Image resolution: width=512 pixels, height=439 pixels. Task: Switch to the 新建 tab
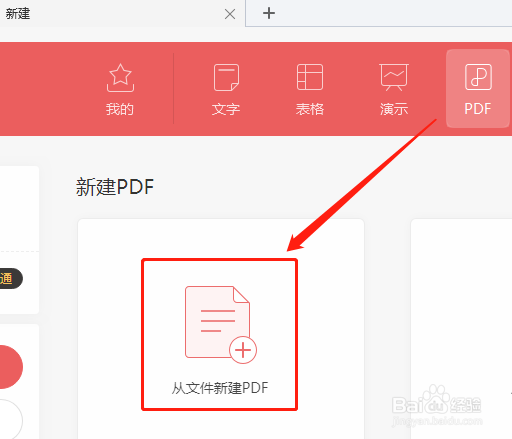point(123,14)
